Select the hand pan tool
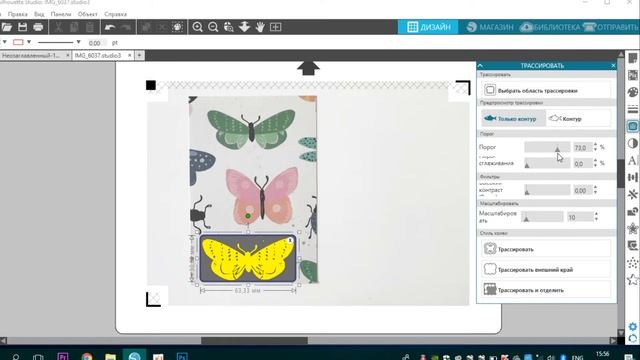The image size is (640, 360). click(260, 27)
